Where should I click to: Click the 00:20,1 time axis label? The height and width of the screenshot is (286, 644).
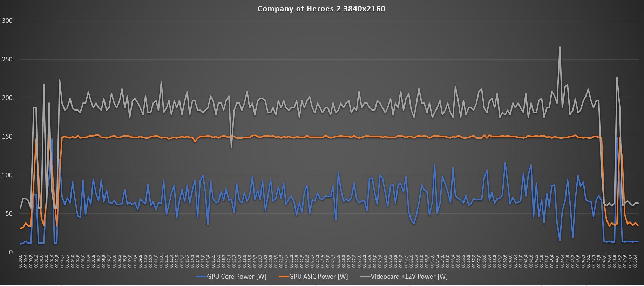[265, 262]
